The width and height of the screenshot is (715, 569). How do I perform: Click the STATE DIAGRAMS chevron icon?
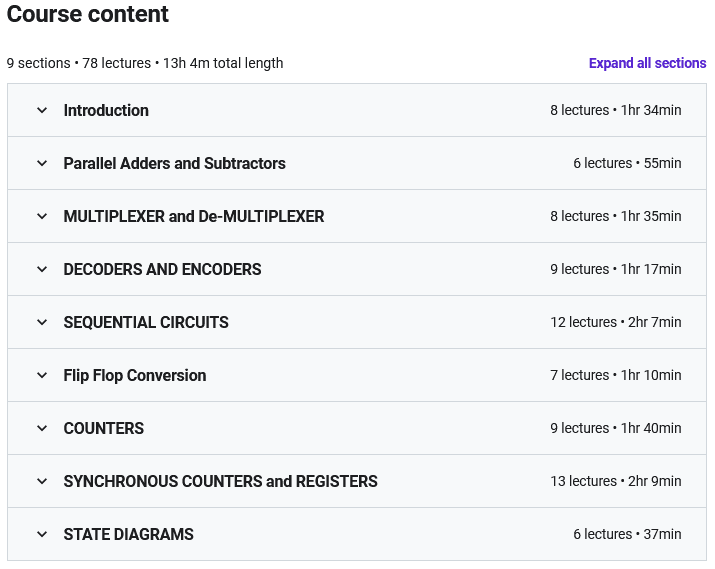pos(42,534)
